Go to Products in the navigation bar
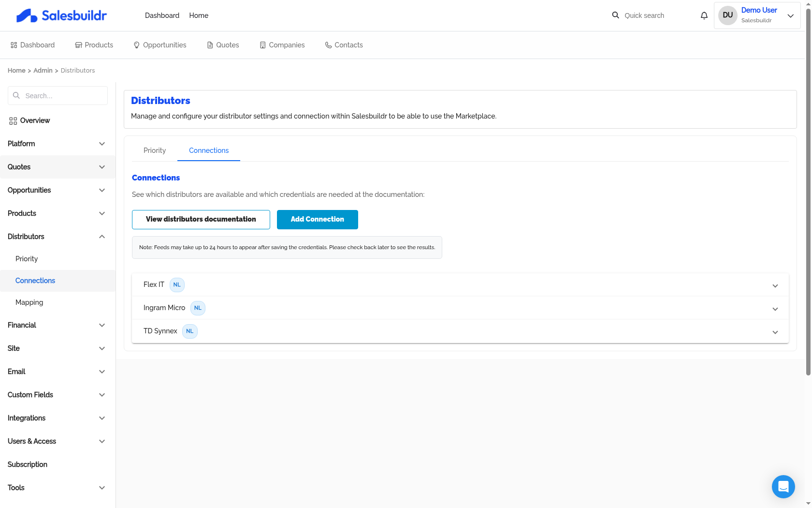812x508 pixels. [x=94, y=45]
